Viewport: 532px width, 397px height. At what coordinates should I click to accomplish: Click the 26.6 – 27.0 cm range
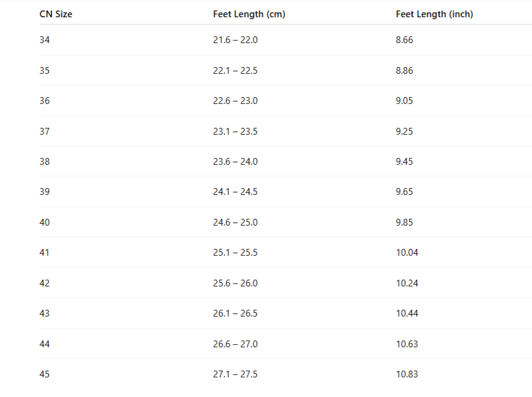point(235,344)
